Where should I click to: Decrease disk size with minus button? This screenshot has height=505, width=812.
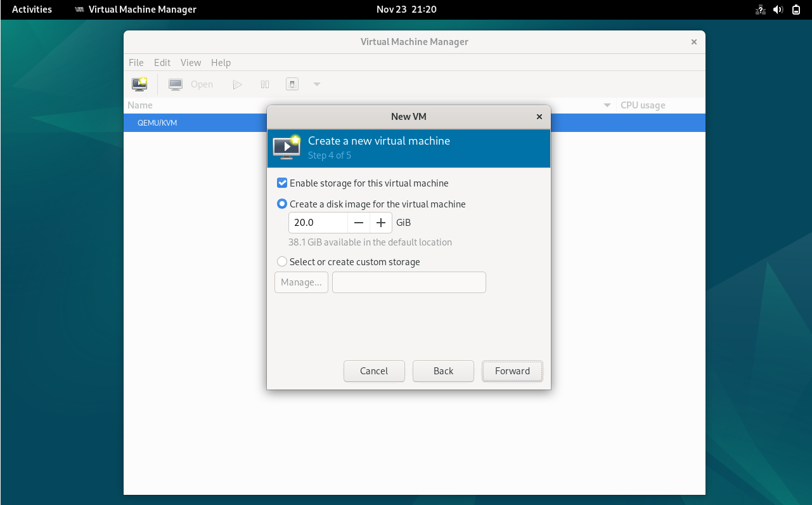(359, 223)
